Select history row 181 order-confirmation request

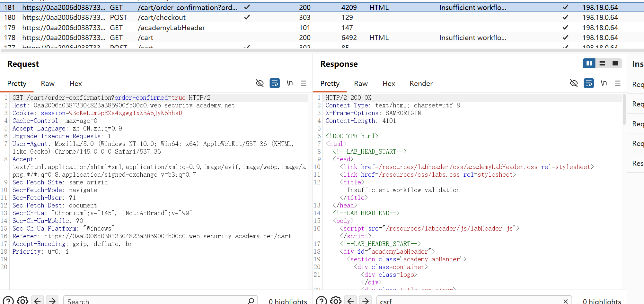pyautogui.click(x=322, y=7)
